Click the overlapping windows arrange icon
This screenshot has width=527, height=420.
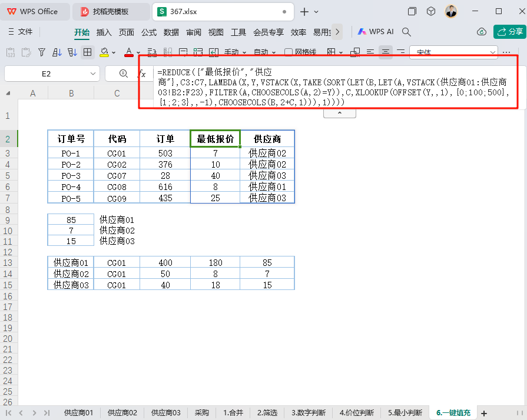(355, 52)
